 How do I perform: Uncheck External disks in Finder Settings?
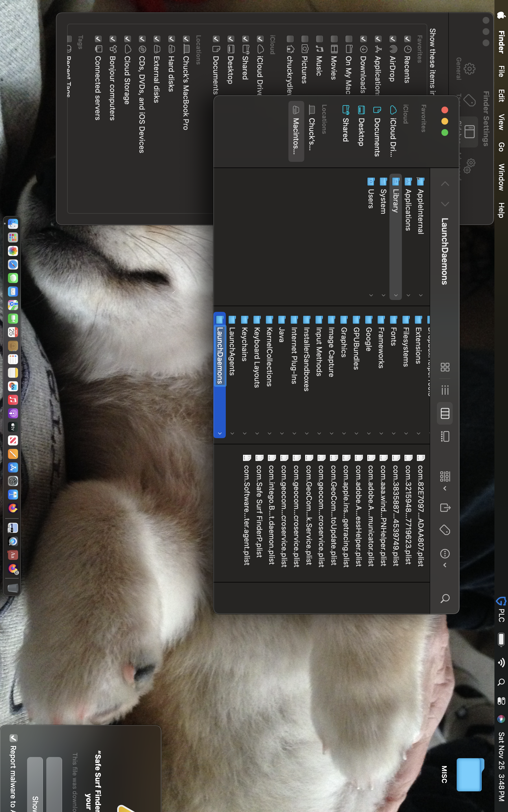click(x=157, y=39)
